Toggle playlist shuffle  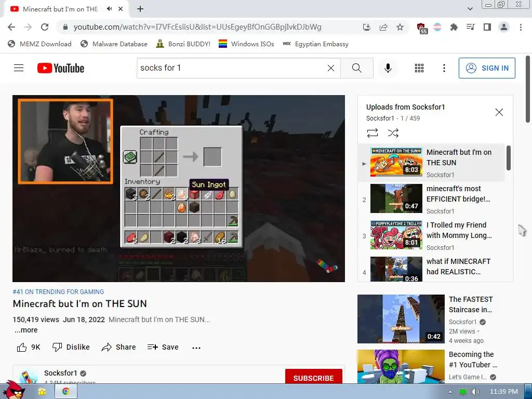pos(393,133)
